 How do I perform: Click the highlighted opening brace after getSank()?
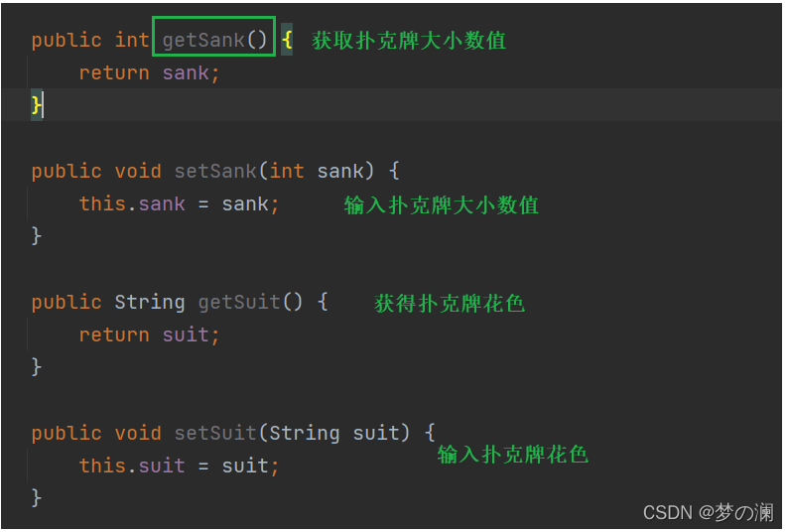click(x=287, y=40)
